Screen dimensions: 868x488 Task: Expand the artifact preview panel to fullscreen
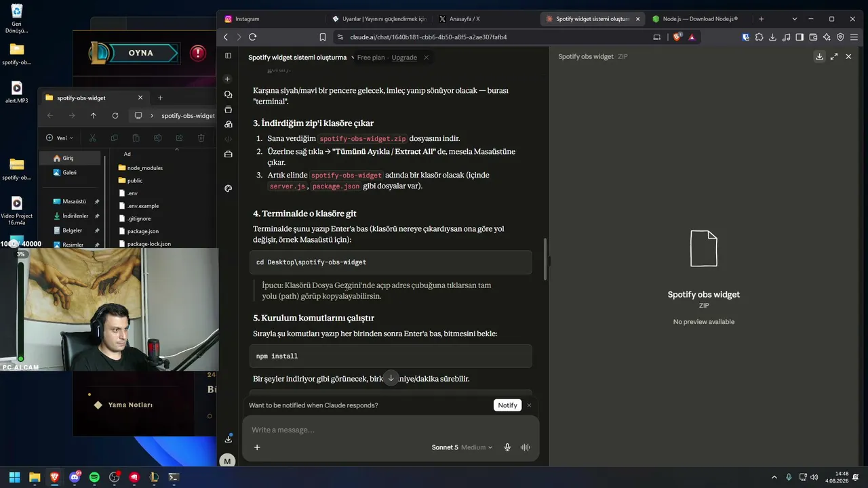(x=834, y=57)
